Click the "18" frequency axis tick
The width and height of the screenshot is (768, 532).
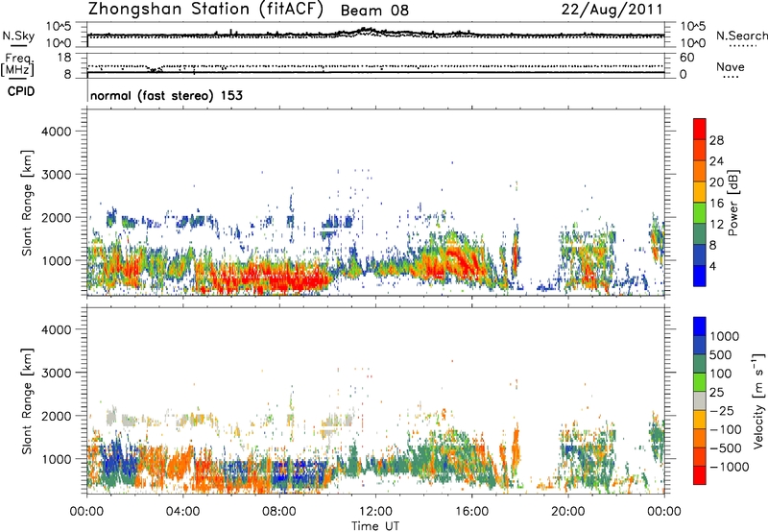(x=63, y=58)
